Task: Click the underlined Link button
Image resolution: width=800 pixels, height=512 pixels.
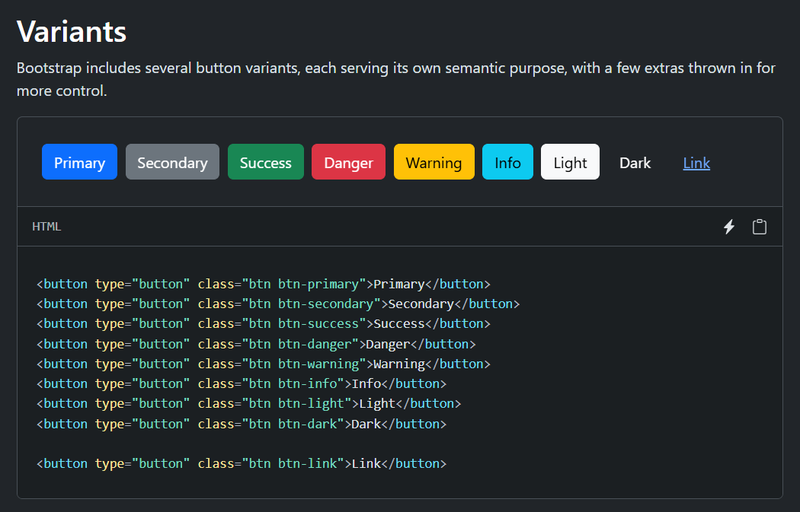Action: (696, 162)
